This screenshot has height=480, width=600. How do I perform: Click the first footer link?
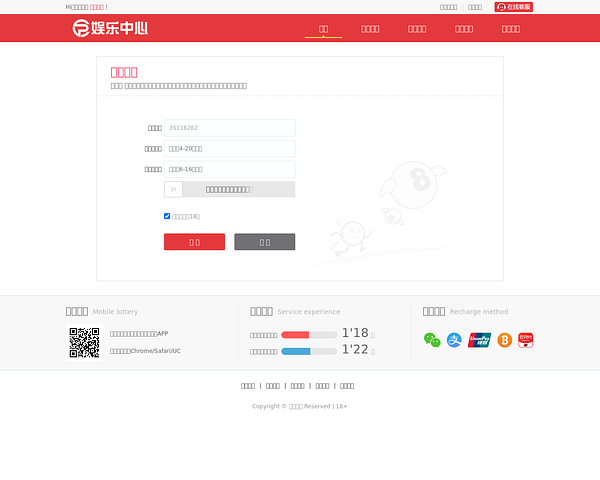click(248, 386)
